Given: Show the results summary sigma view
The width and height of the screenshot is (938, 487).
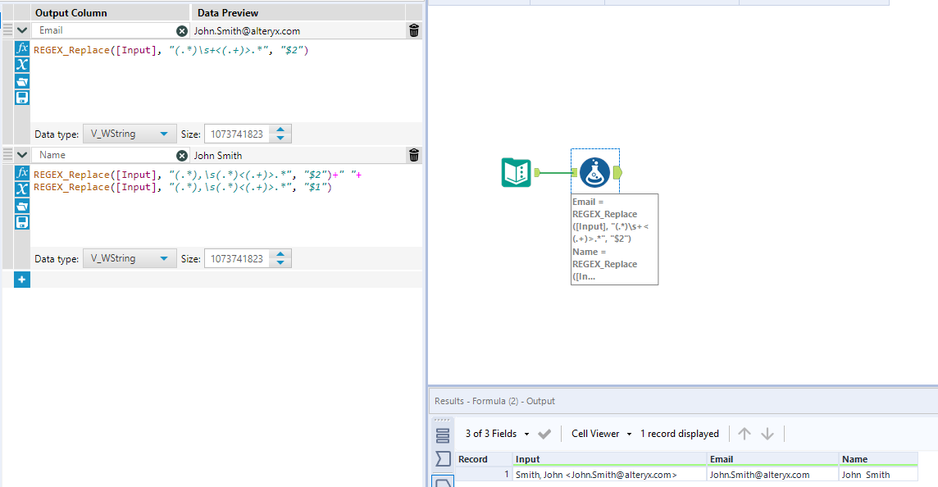Looking at the screenshot, I should point(443,459).
